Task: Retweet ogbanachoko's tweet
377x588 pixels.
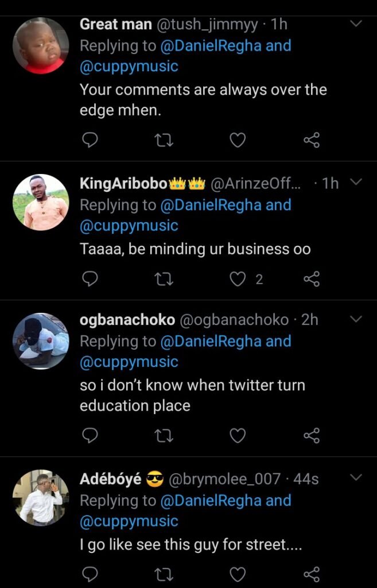Action: click(x=164, y=437)
